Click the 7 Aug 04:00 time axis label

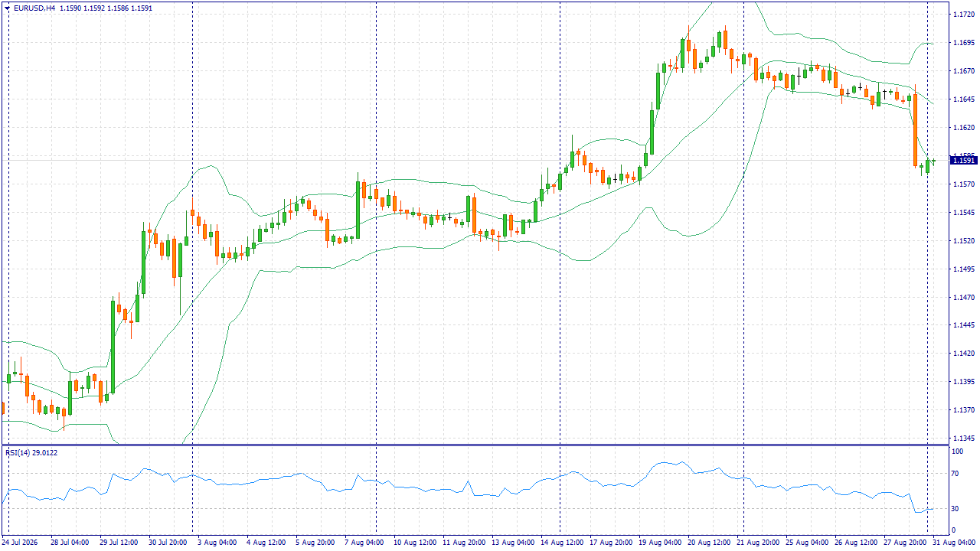point(364,543)
